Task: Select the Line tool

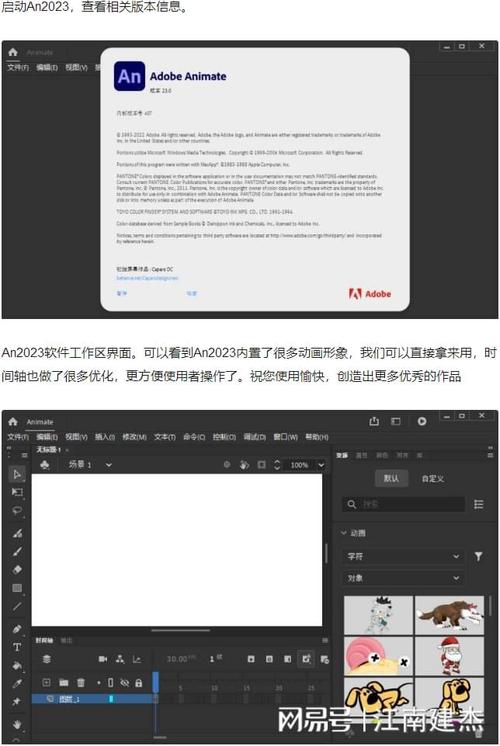Action: (18, 607)
